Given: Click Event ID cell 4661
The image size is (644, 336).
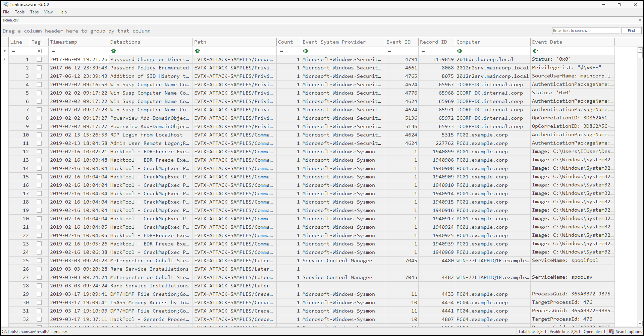Looking at the screenshot, I should tap(401, 68).
